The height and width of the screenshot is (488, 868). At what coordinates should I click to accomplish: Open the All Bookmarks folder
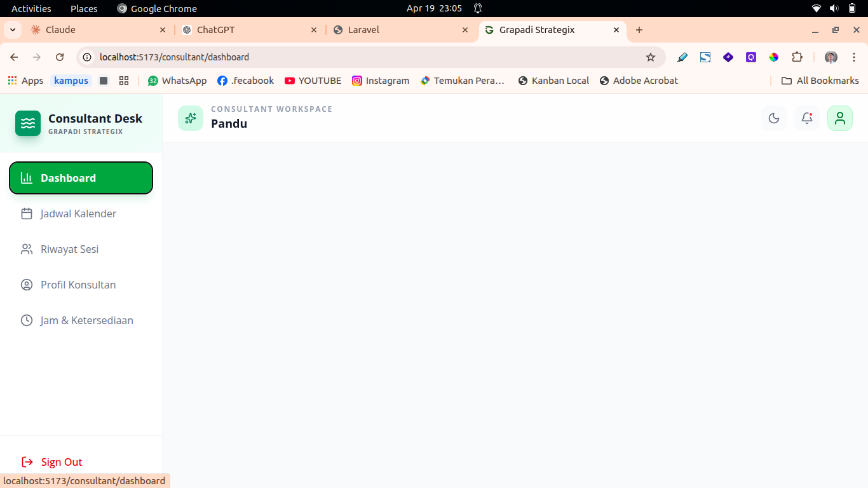820,81
